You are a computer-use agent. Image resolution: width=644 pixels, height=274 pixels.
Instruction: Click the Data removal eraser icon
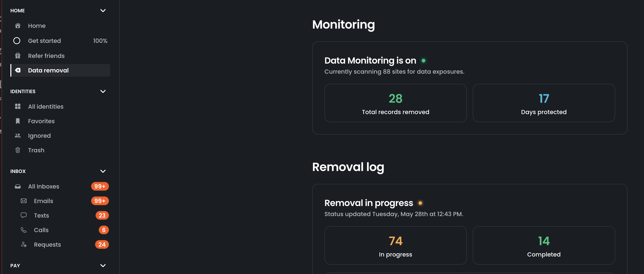pos(18,70)
